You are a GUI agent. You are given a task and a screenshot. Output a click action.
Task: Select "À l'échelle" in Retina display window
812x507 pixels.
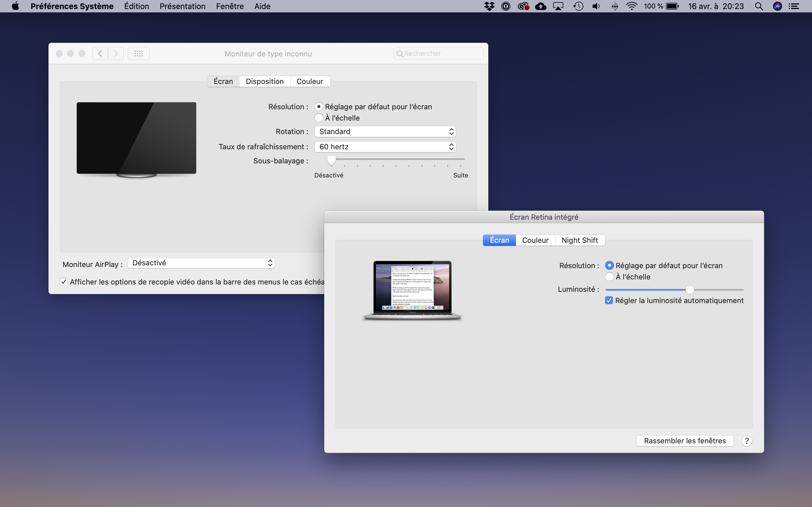(609, 277)
